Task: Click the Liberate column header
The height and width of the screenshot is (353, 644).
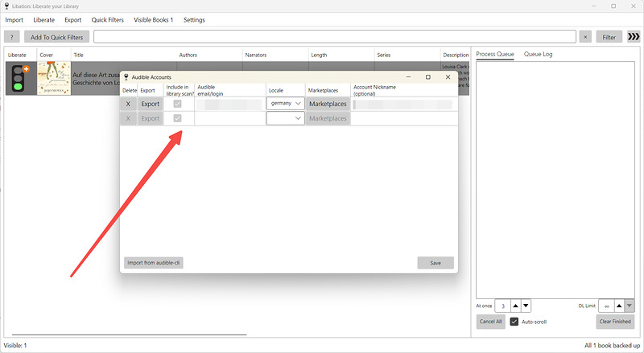Action: (17, 55)
